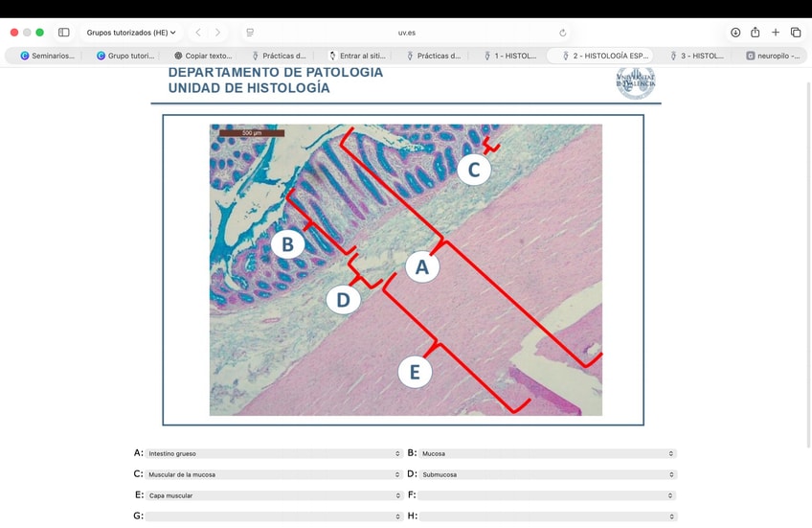
Task: Open dropdown D showing 'Submucosa'
Action: coord(547,474)
